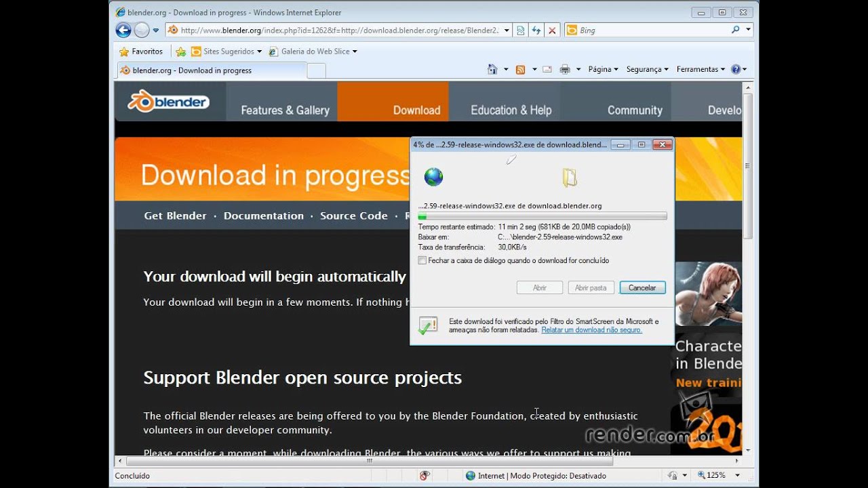Image resolution: width=868 pixels, height=488 pixels.
Task: Click the browser Back arrow button
Action: pos(123,30)
